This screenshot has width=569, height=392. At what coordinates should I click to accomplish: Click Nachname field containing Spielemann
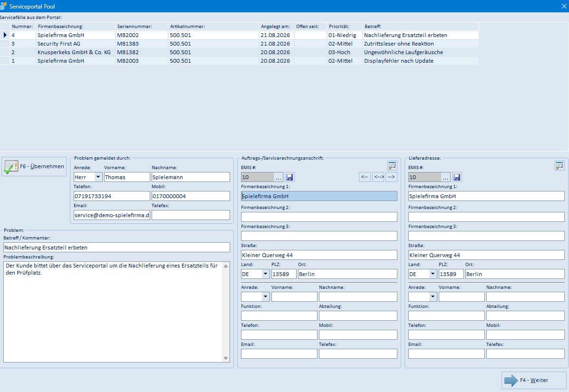click(191, 177)
